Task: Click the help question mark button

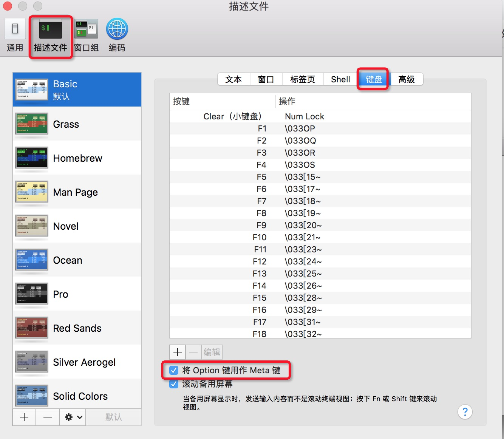Action: coord(465,412)
